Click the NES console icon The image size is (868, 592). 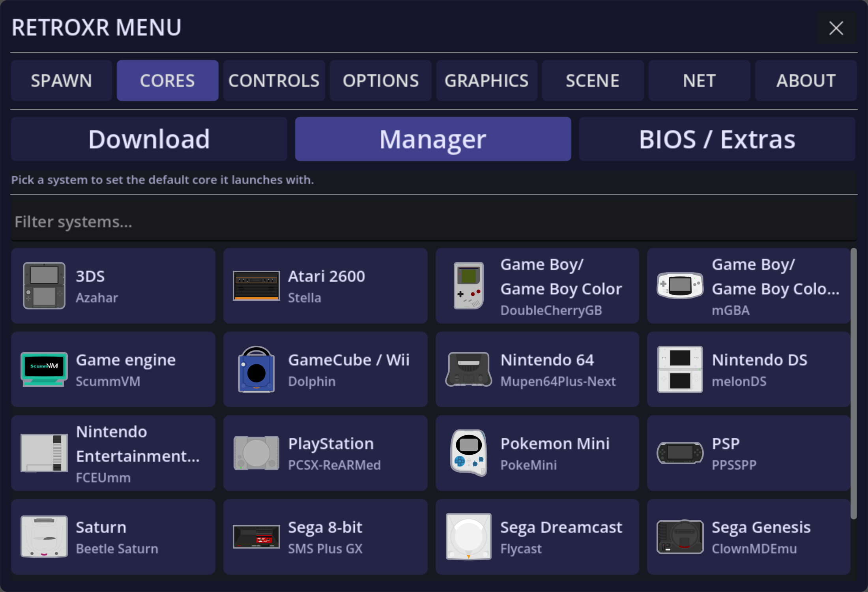[44, 453]
